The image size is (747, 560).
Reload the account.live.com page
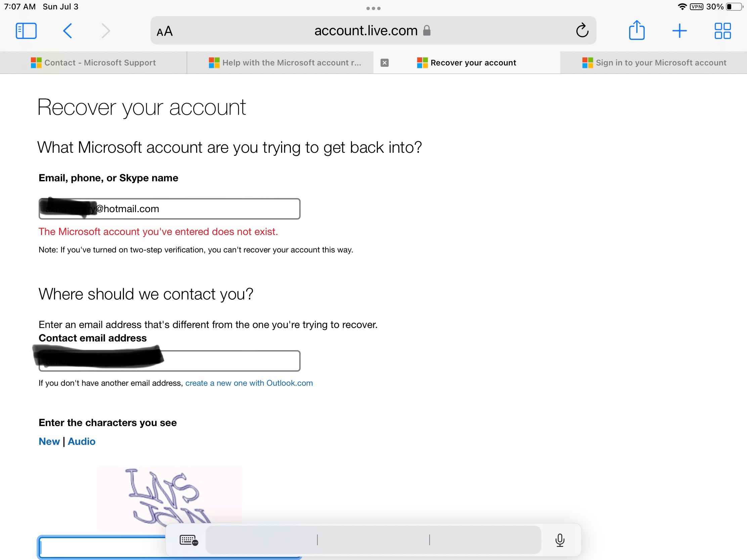click(582, 30)
